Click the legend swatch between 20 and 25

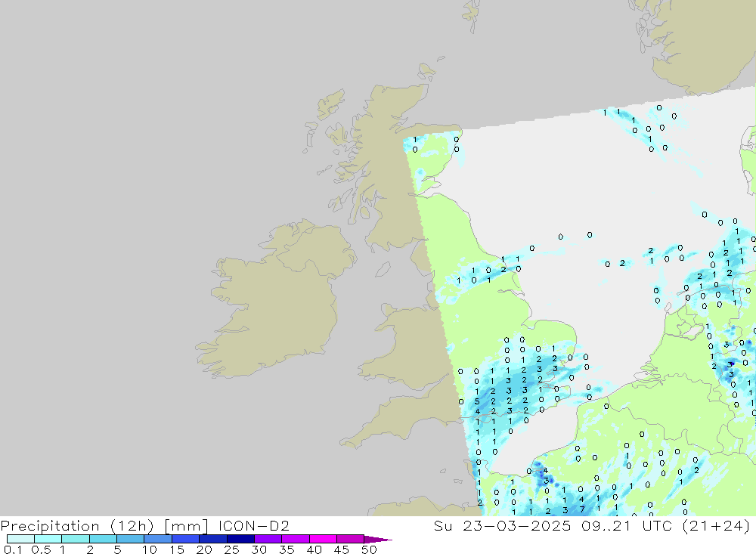[212, 539]
